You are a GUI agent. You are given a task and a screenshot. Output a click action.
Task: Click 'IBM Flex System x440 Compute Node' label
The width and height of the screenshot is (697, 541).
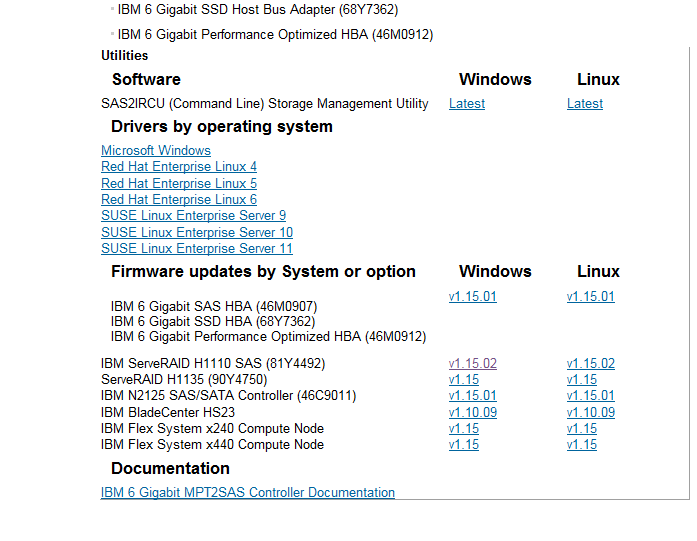coord(212,445)
